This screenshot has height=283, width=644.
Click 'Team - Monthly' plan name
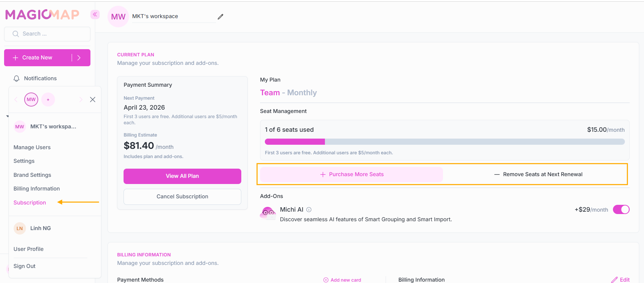point(288,93)
